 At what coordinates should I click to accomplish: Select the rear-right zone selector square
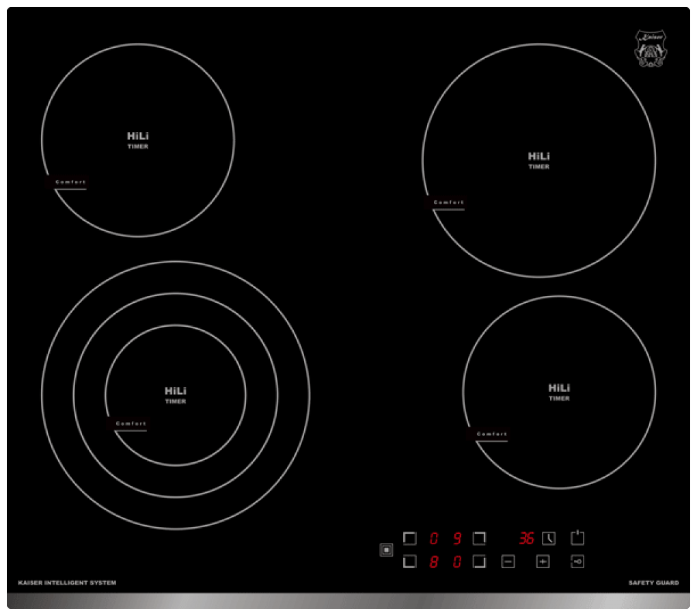point(480,538)
